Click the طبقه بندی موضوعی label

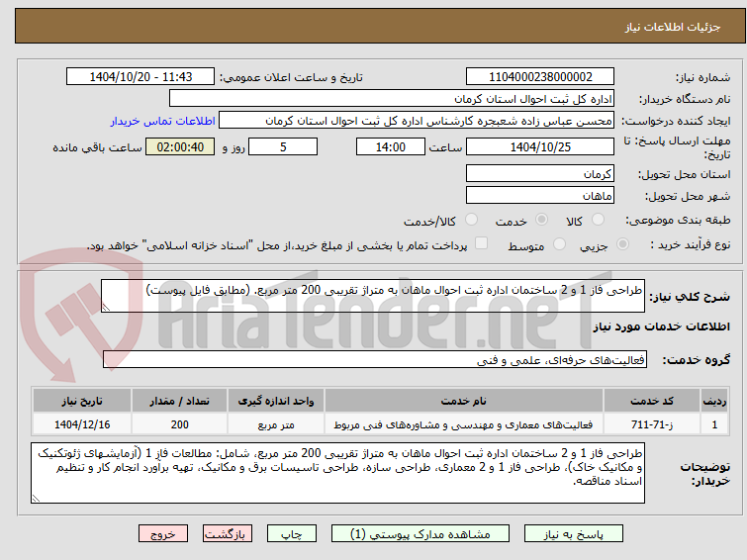(678, 220)
